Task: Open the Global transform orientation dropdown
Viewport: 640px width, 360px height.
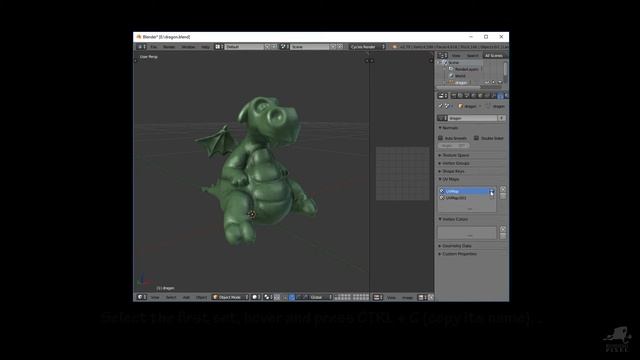Action: tap(320, 297)
